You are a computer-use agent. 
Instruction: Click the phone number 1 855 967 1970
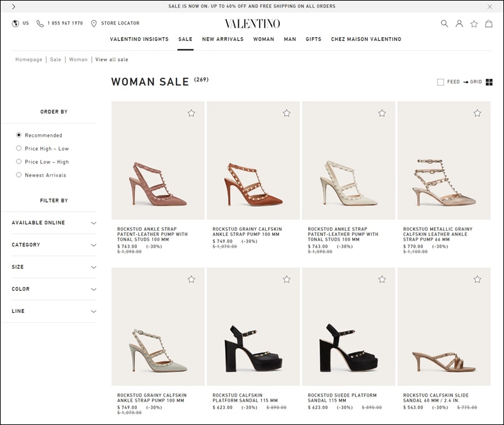point(66,23)
